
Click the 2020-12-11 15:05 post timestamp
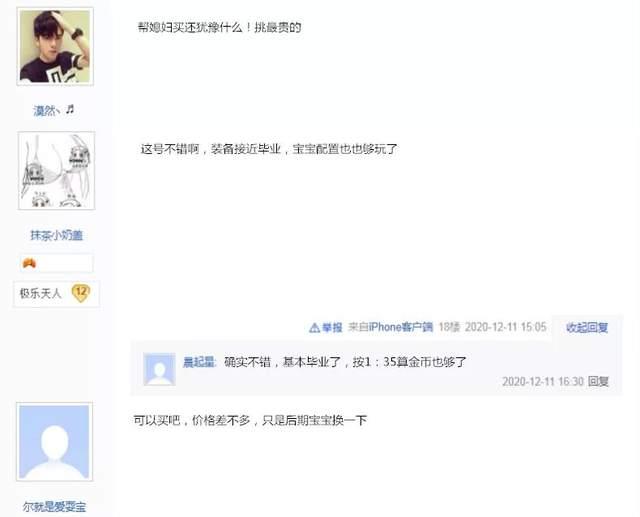[x=505, y=327]
